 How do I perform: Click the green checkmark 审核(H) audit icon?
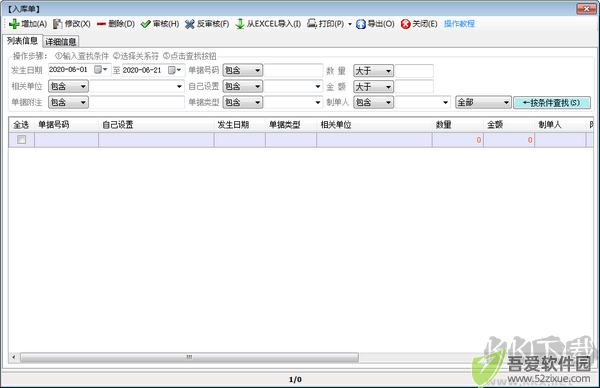pyautogui.click(x=146, y=24)
